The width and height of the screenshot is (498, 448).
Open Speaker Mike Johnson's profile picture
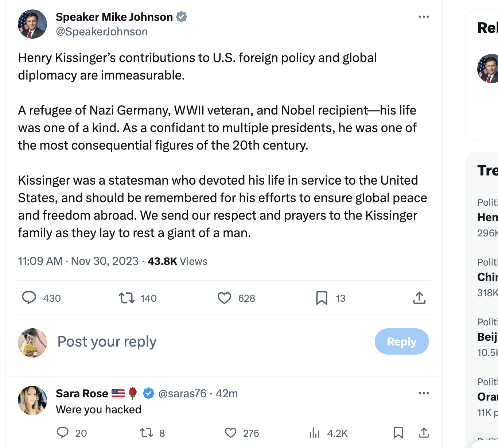(32, 24)
